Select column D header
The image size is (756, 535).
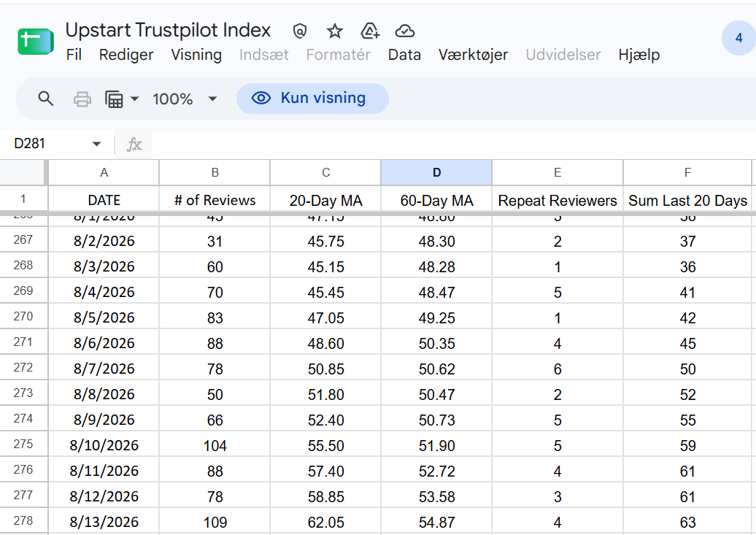[x=436, y=173]
